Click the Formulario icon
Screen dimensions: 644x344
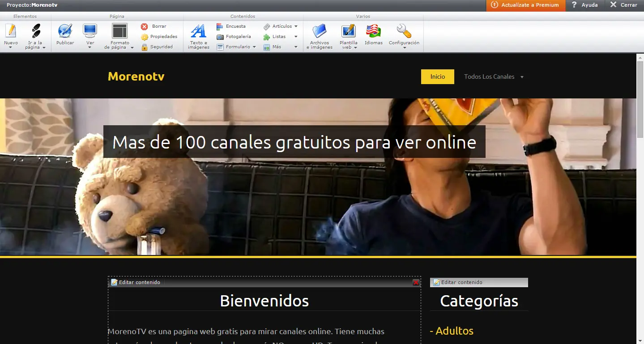tap(220, 47)
